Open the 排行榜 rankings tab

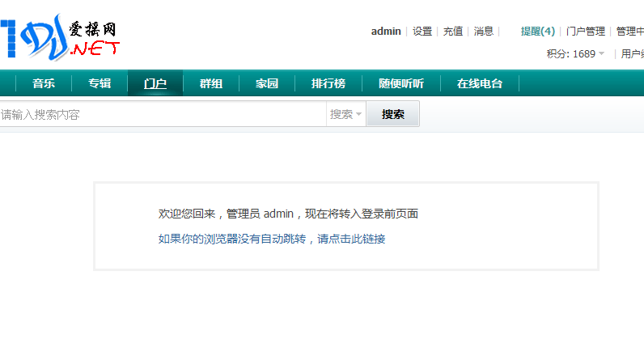click(328, 83)
